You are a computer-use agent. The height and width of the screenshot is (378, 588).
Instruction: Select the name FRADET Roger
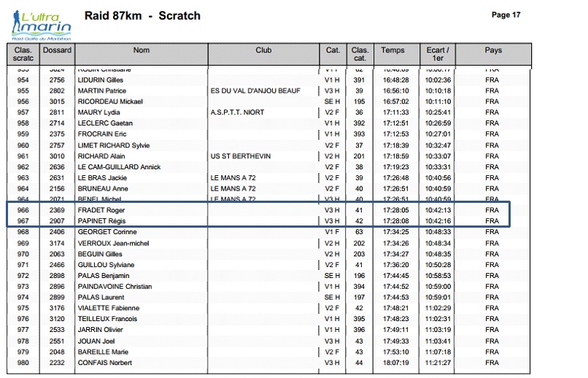[101, 210]
